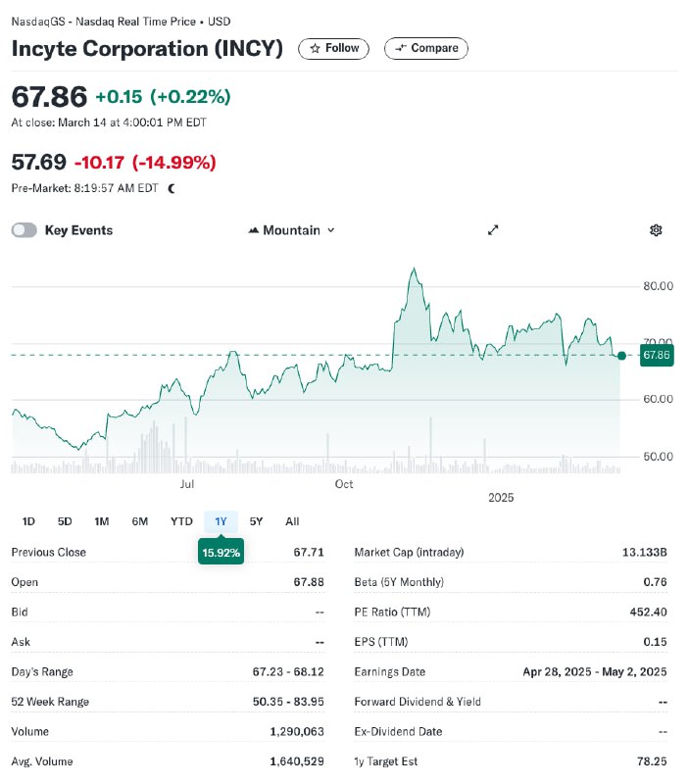
Task: Click the Ex-Dividend Date label
Action: pyautogui.click(x=398, y=731)
